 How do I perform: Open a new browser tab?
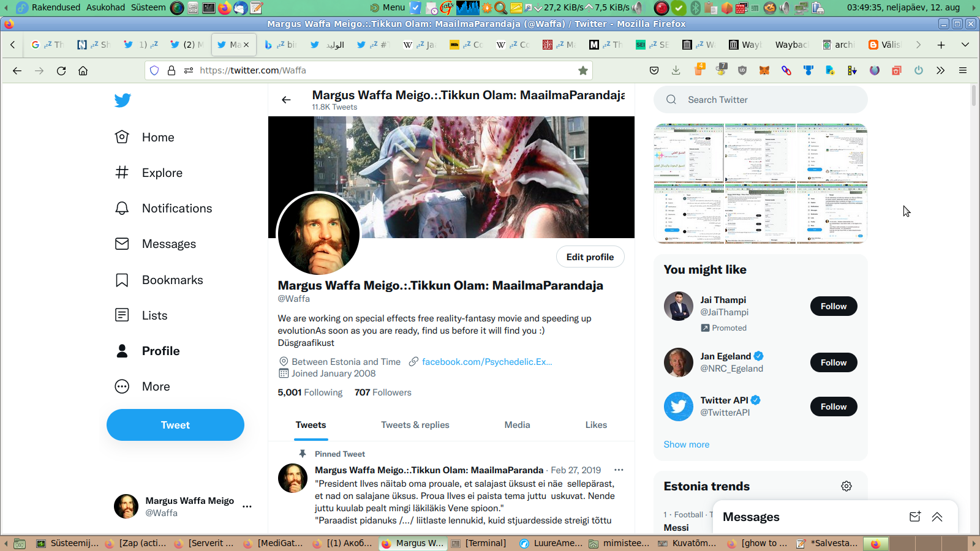[x=941, y=45]
